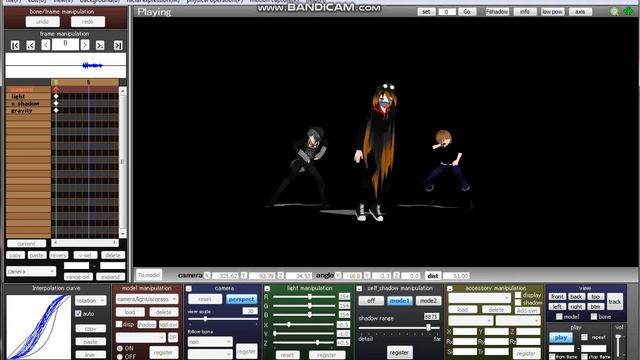Step back one frame arrow
Image resolution: width=640 pixels, height=360 pixels.
(x=46, y=45)
